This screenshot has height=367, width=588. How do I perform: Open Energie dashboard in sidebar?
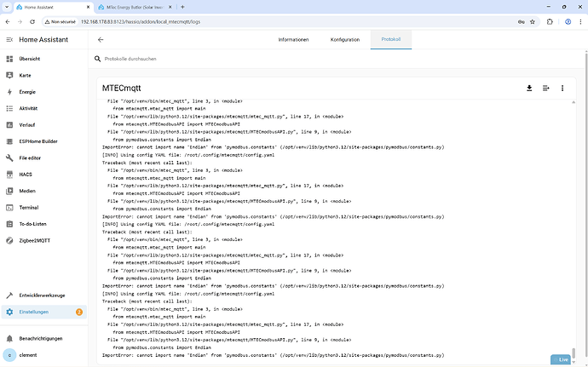pyautogui.click(x=43, y=92)
